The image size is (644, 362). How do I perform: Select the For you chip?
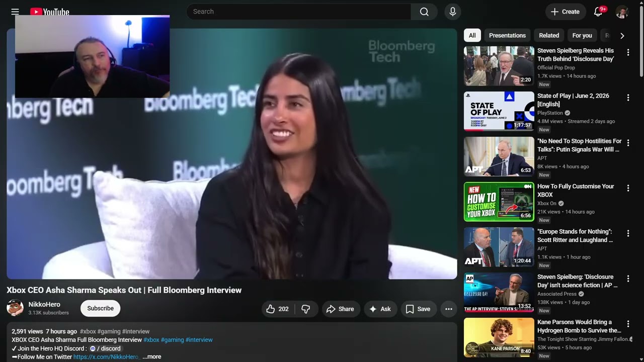(x=582, y=35)
